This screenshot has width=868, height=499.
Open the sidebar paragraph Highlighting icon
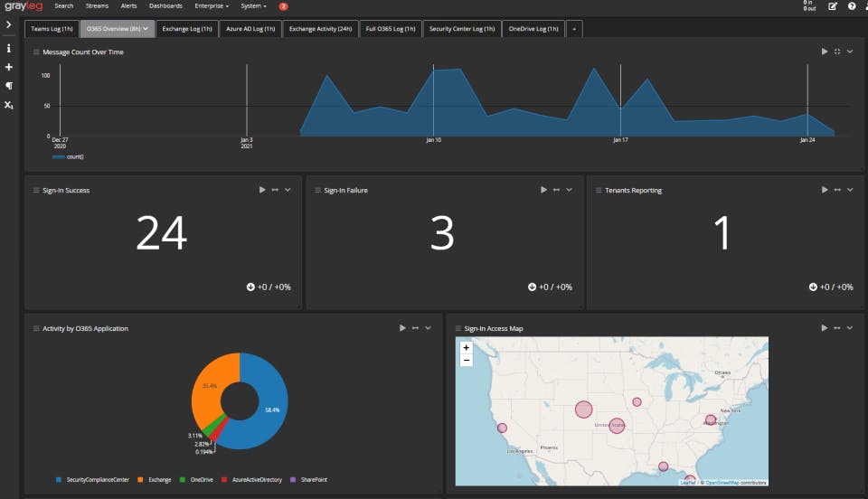(x=9, y=86)
